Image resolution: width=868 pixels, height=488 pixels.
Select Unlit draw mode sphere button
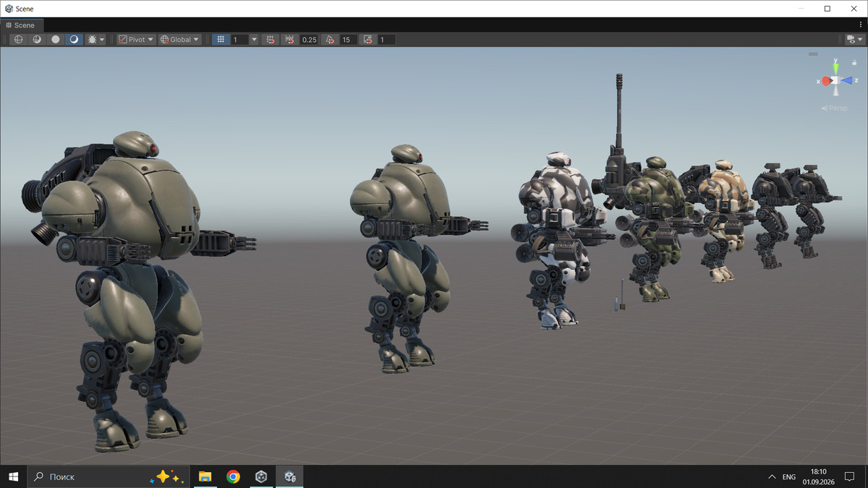click(56, 40)
